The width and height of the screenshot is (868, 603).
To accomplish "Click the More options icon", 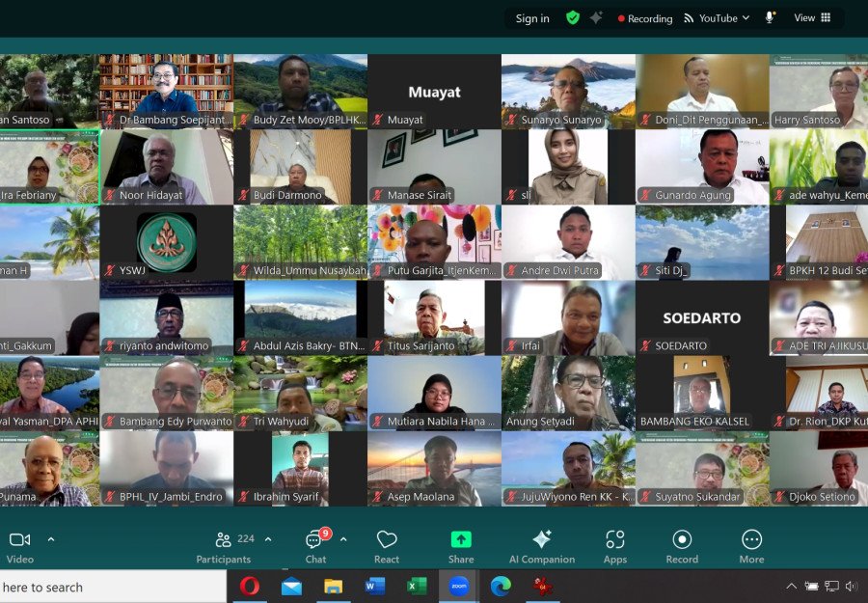I will 751,546.
